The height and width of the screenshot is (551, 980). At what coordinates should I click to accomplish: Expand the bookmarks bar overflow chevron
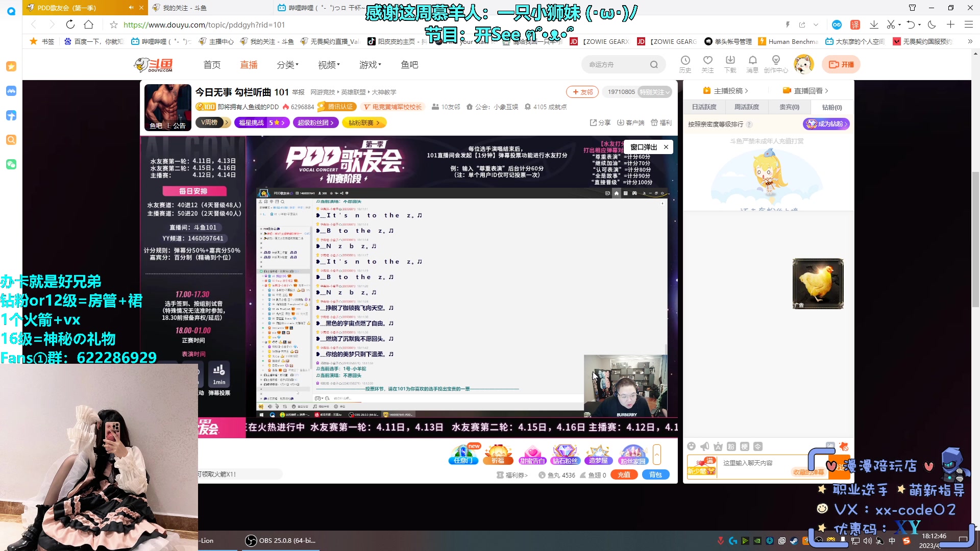970,41
